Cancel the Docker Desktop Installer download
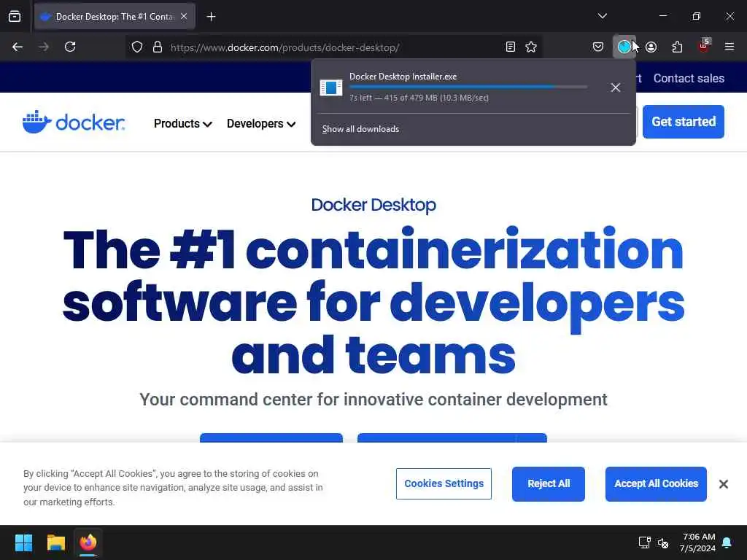This screenshot has width=747, height=560. tap(616, 87)
